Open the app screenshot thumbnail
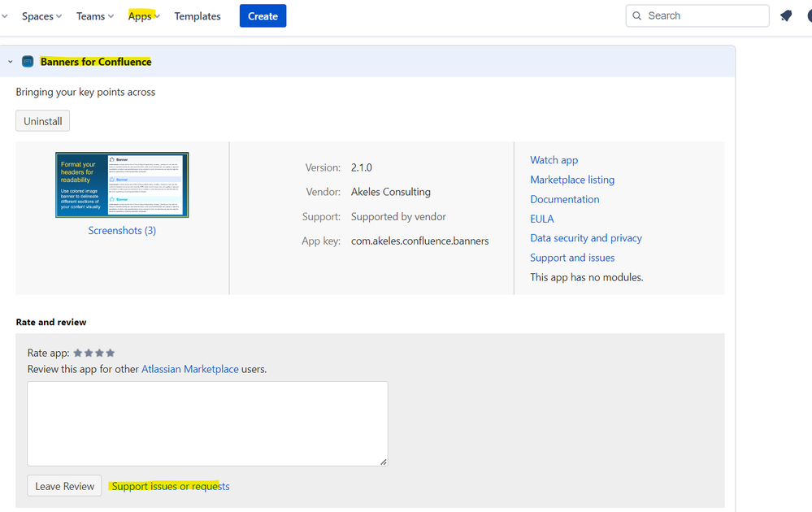The image size is (812, 512). pos(122,184)
